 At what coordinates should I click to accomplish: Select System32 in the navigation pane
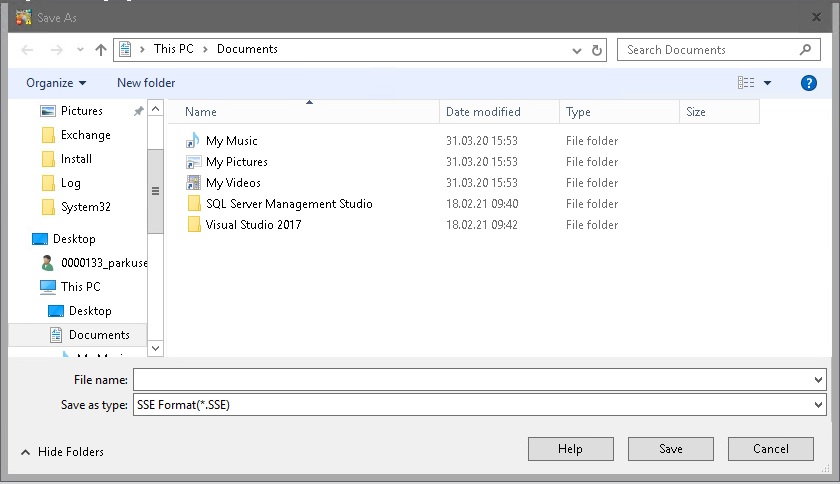click(85, 207)
